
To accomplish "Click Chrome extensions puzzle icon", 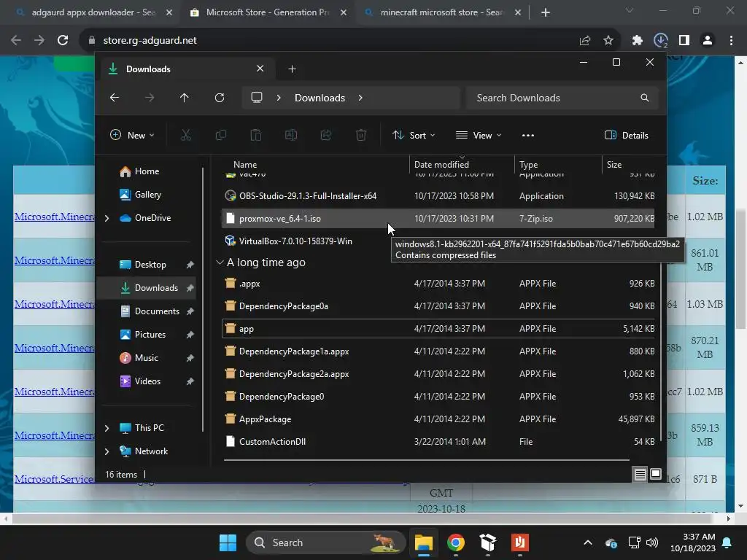I will click(637, 41).
